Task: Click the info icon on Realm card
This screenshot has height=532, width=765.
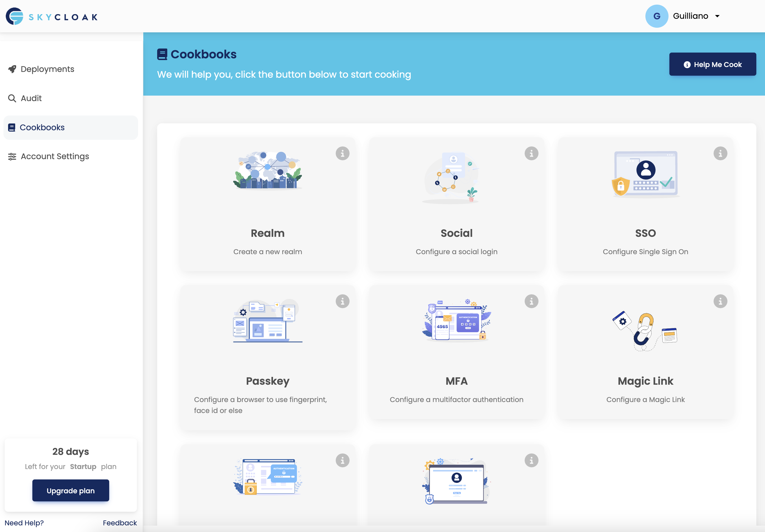Action: tap(342, 154)
